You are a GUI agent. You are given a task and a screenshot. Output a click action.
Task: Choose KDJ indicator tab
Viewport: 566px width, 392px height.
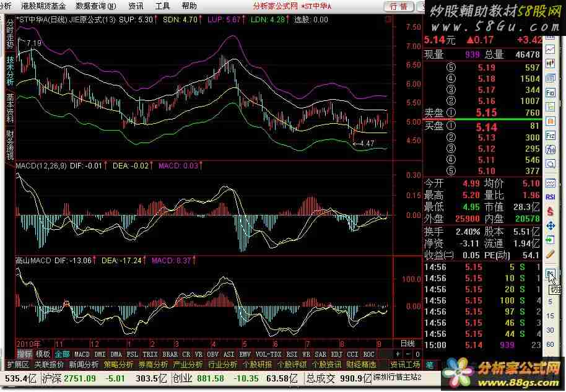pyautogui.click(x=336, y=354)
